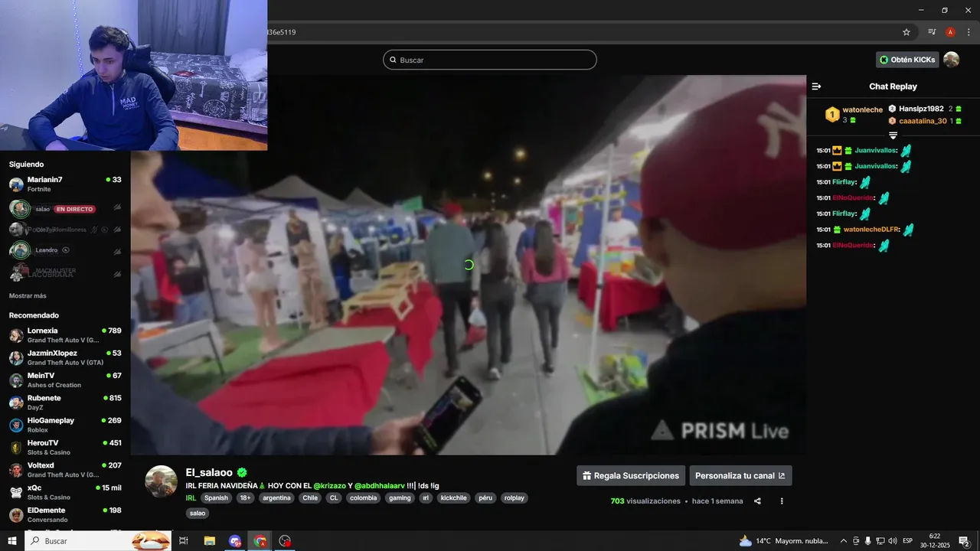Viewport: 980px width, 551px height.
Task: Click the video player area
Action: click(x=468, y=265)
